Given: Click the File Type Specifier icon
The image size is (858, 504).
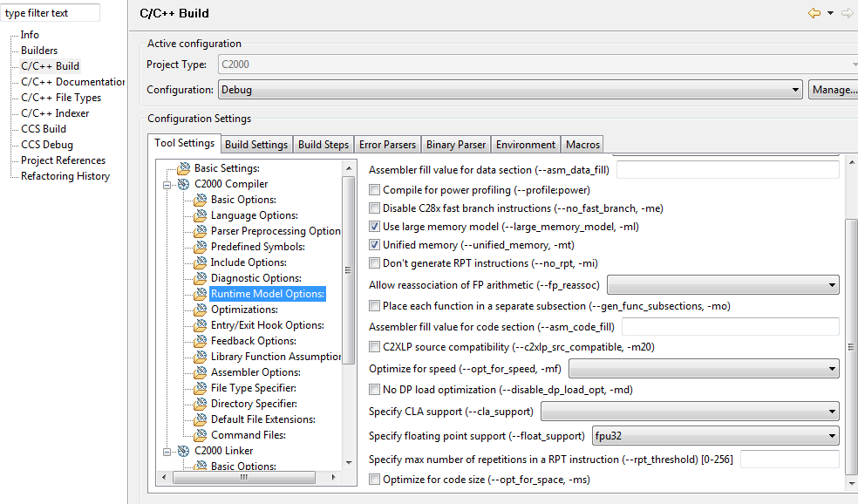Looking at the screenshot, I should pos(201,388).
